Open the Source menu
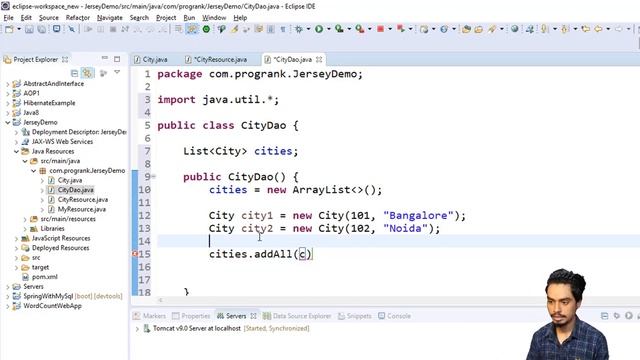 (x=49, y=18)
